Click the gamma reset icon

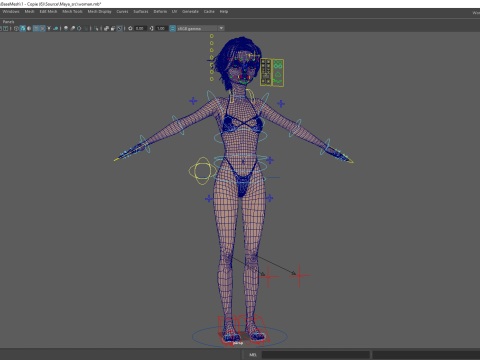click(x=151, y=29)
